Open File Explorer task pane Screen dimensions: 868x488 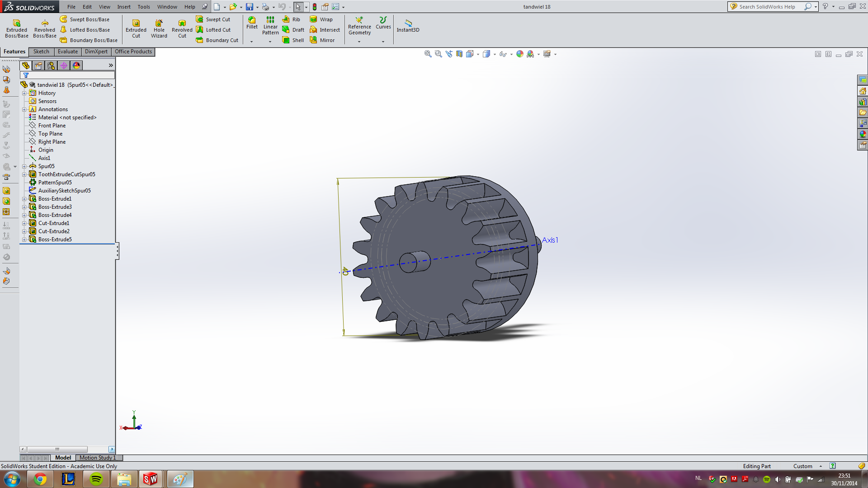pyautogui.click(x=863, y=112)
